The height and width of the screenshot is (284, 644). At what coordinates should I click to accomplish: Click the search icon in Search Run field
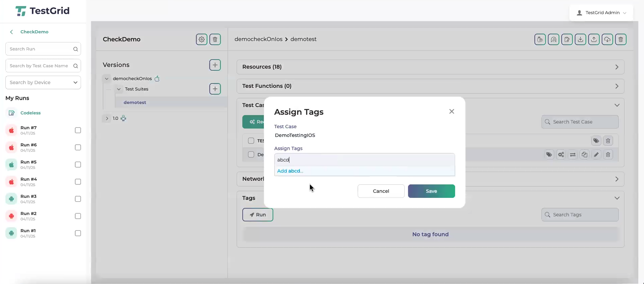tap(76, 49)
